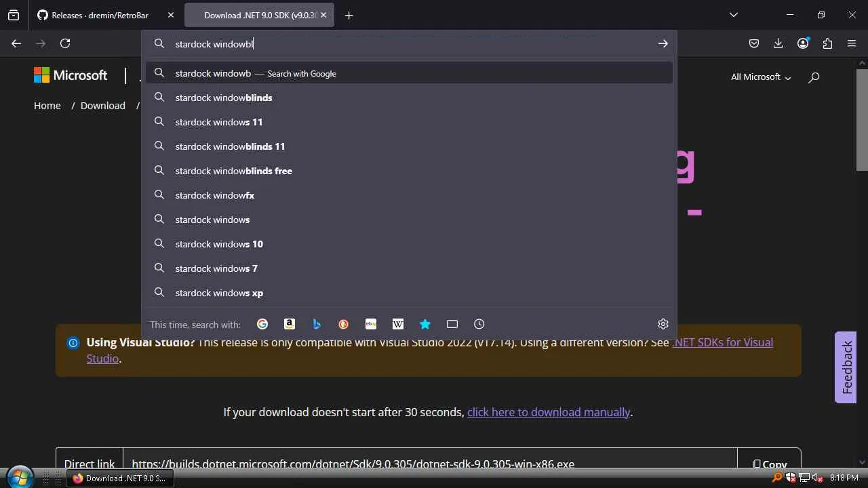Open the Downloads panel
The width and height of the screenshot is (868, 488).
coord(778,43)
